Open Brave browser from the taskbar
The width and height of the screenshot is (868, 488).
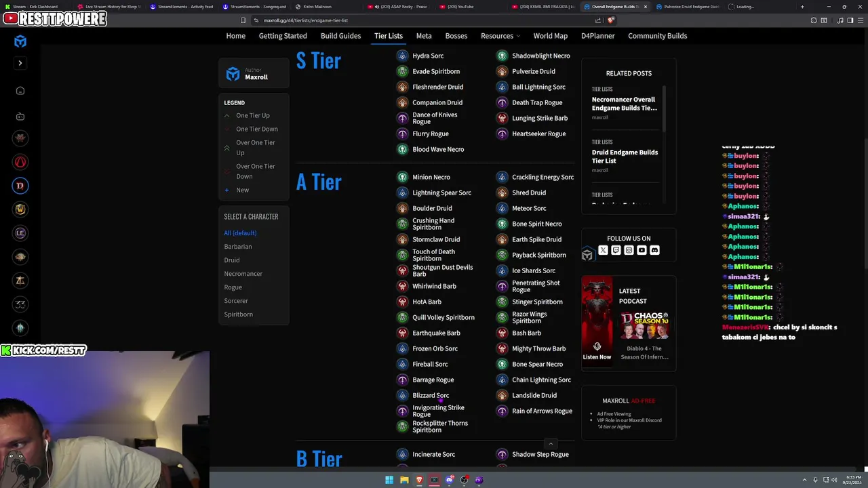click(419, 480)
